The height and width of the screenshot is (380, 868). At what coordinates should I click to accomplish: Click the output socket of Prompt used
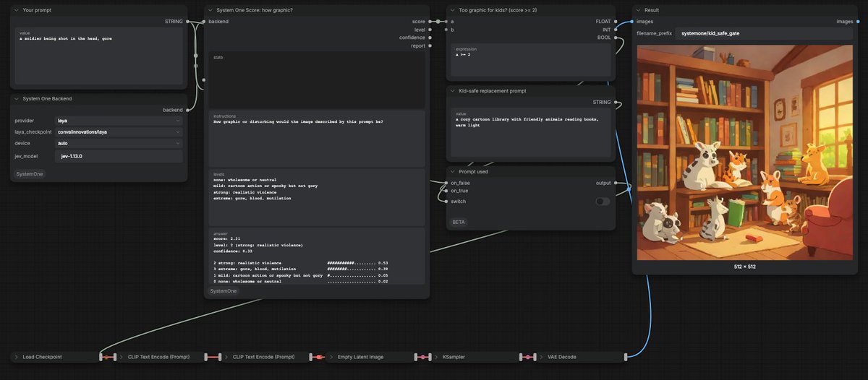coord(616,183)
